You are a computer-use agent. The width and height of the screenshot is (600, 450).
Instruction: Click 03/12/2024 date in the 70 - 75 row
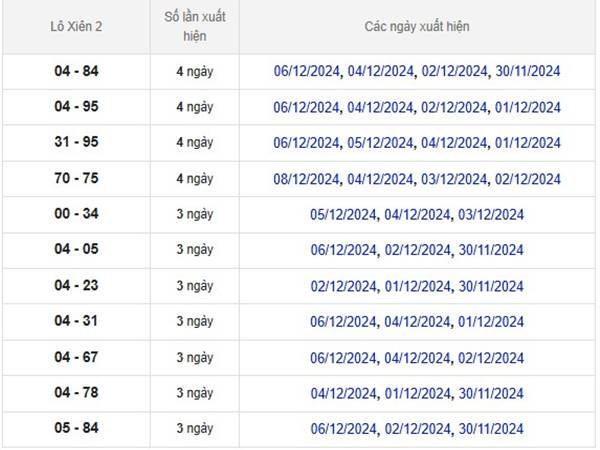(454, 179)
